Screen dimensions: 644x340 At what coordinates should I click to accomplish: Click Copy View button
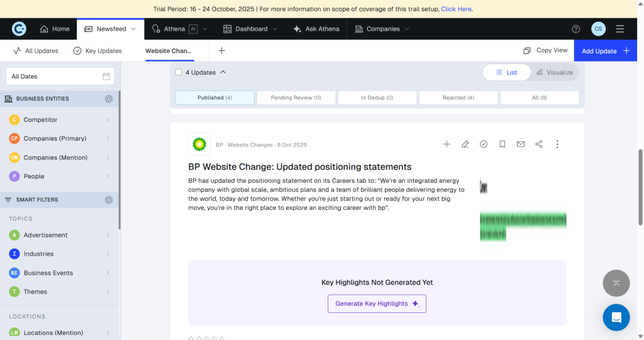click(x=545, y=50)
